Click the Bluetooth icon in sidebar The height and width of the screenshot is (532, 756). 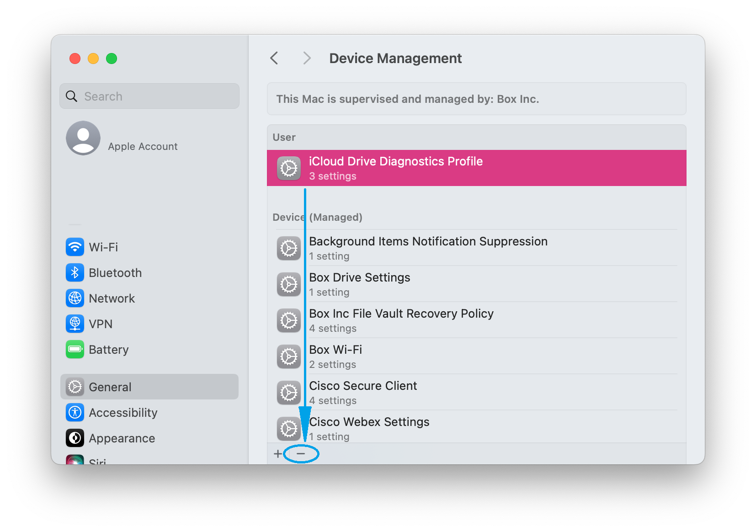tap(75, 273)
